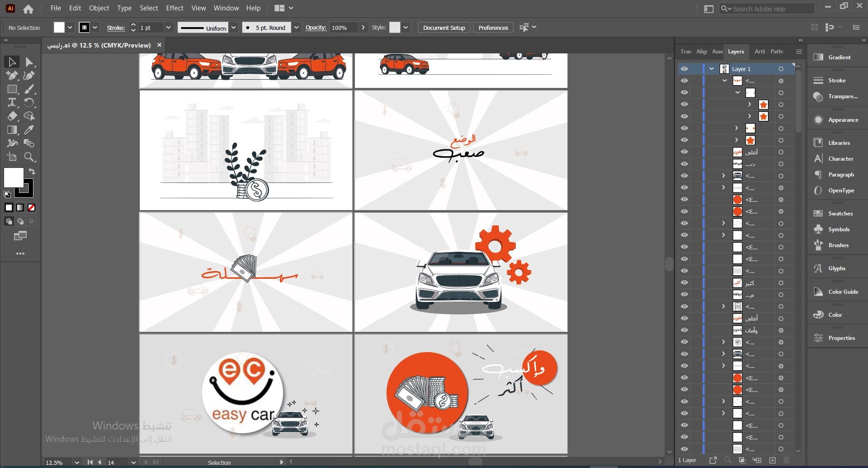
Task: Choose the Eraser tool
Action: coord(12,116)
